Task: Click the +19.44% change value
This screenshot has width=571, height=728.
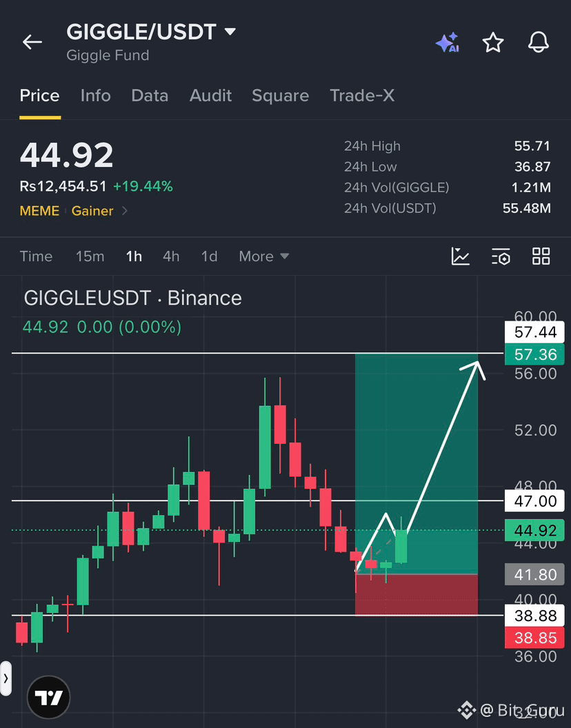Action: (143, 187)
